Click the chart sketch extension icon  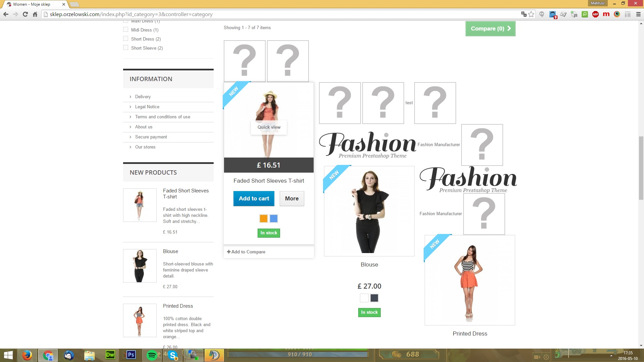coord(563,14)
